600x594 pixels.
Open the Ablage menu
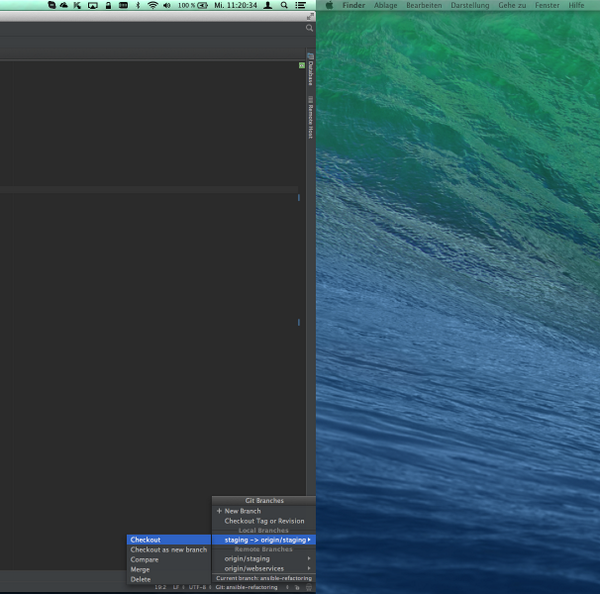tap(385, 5)
